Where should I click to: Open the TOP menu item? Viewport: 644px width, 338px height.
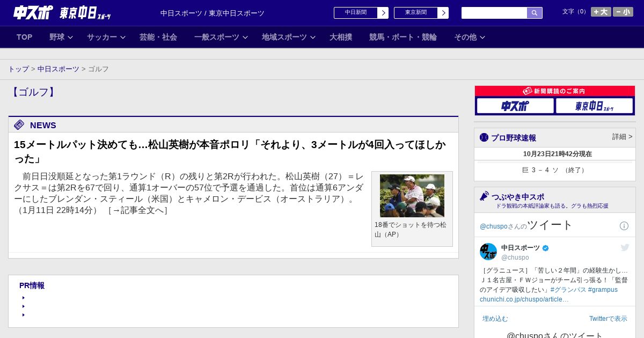[24, 37]
